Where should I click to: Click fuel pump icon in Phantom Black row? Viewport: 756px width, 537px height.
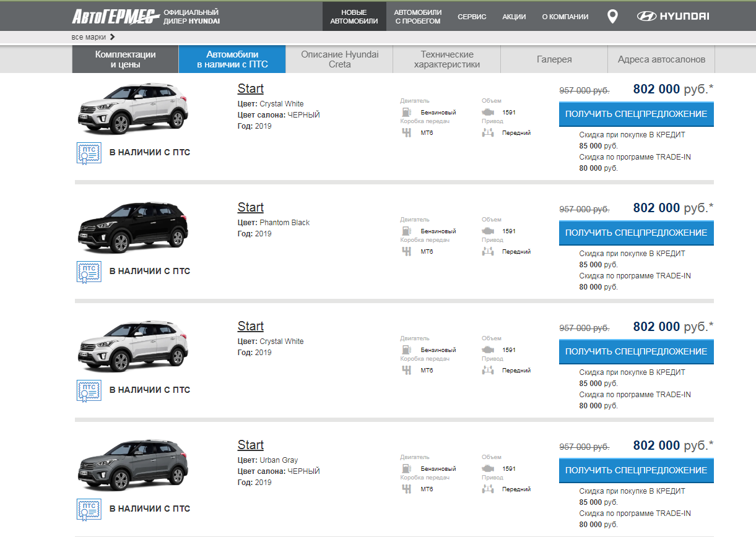click(407, 231)
